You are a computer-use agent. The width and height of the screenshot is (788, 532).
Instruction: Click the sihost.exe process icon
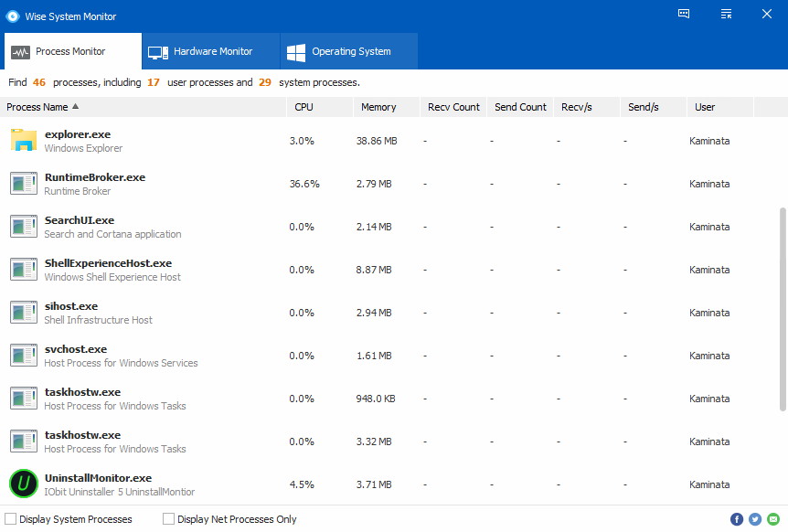click(24, 313)
